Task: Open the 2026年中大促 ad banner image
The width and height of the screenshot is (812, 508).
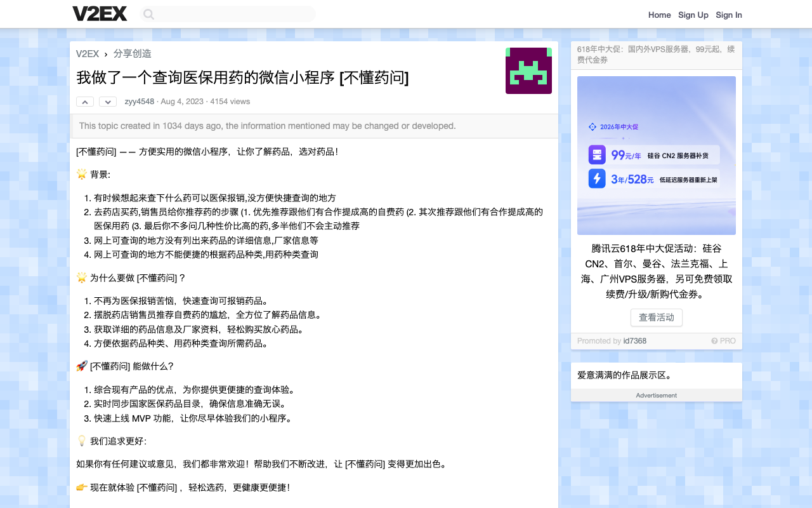Action: [657, 156]
